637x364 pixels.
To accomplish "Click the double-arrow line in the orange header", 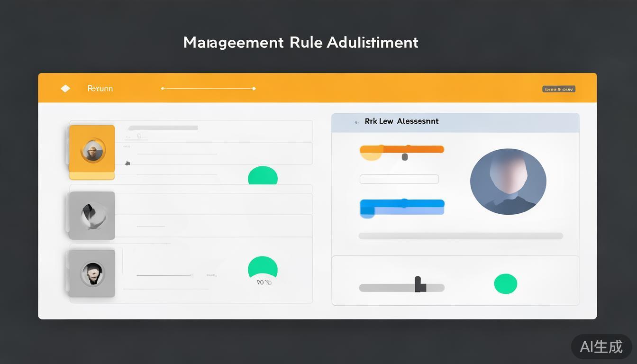I will pyautogui.click(x=208, y=88).
